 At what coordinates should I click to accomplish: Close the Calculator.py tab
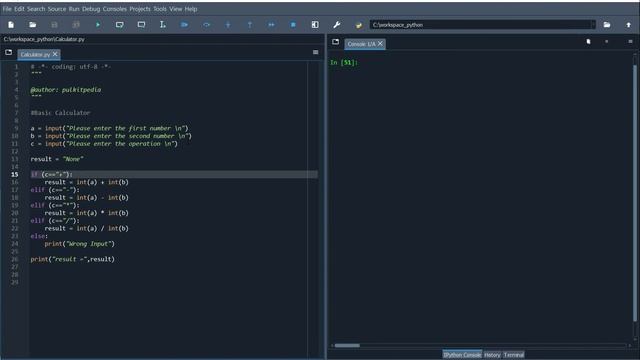[x=55, y=54]
